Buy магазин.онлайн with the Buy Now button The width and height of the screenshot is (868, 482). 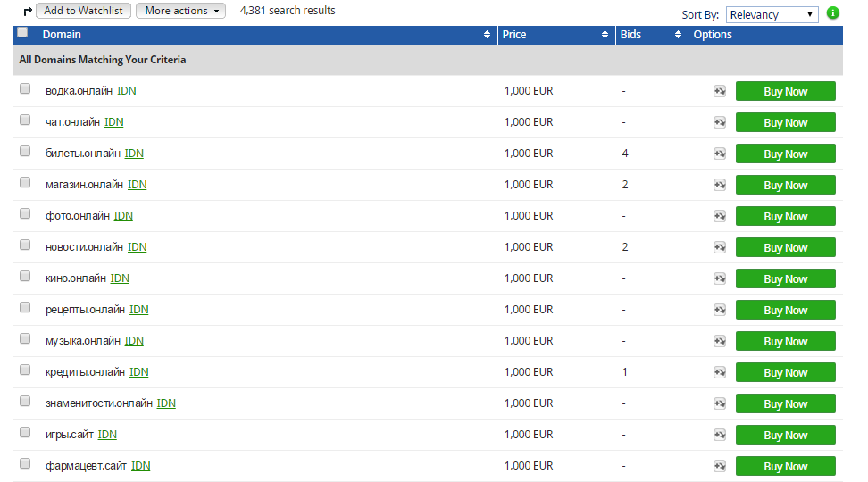click(x=786, y=185)
